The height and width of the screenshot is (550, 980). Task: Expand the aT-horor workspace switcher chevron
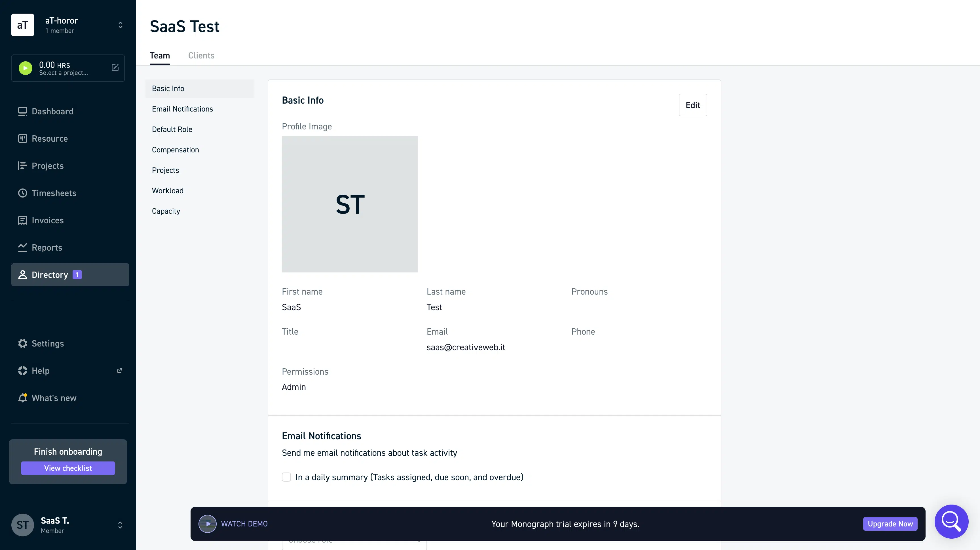coord(120,25)
